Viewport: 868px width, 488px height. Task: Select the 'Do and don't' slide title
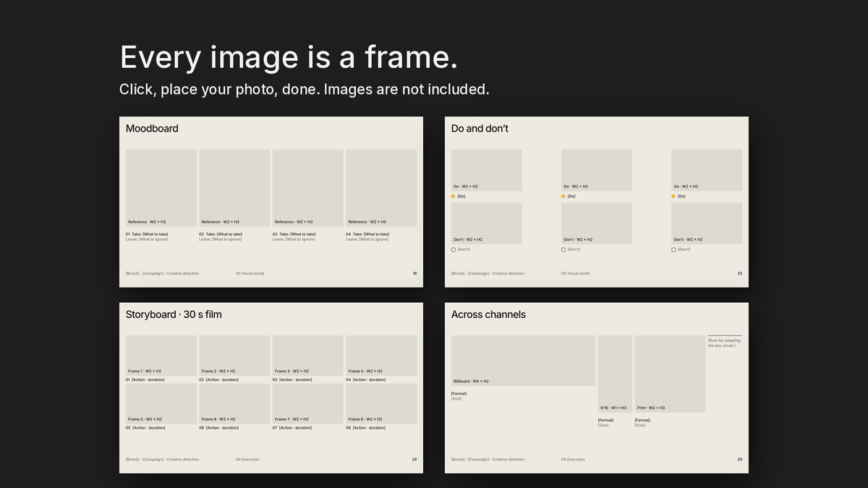point(480,129)
